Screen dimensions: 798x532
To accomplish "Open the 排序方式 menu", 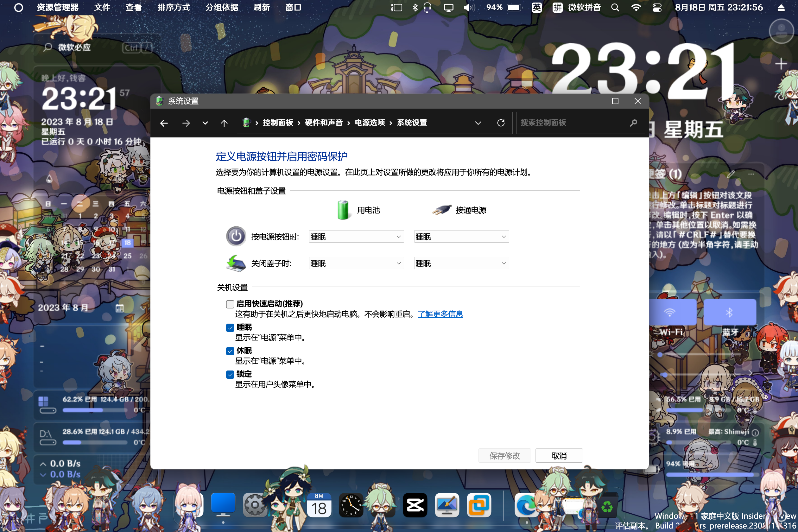I will 174,8.
